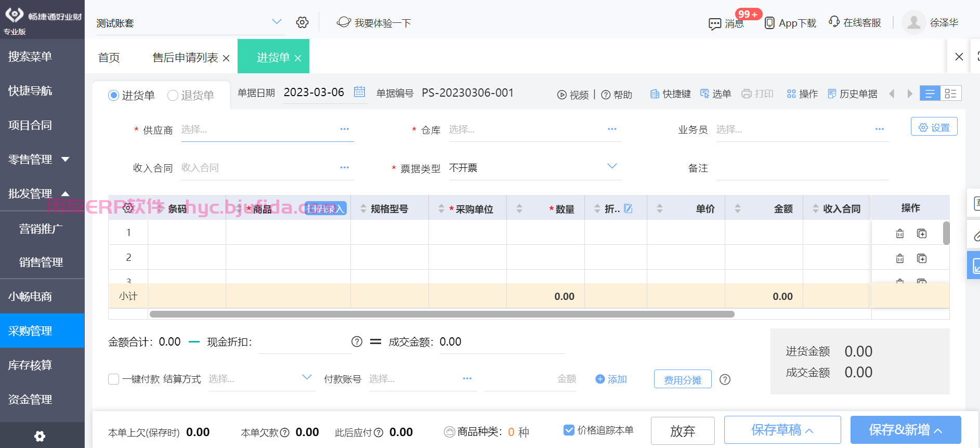Click 扫码录入 scan entry button
The image size is (980, 448).
point(325,208)
